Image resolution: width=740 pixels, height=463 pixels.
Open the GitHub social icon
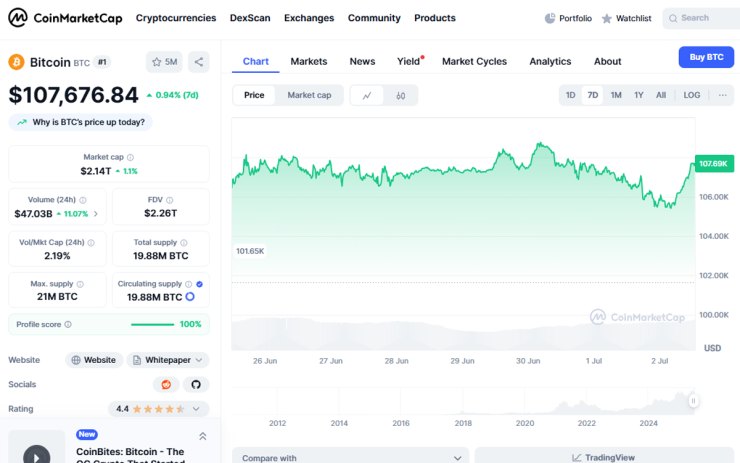click(196, 385)
